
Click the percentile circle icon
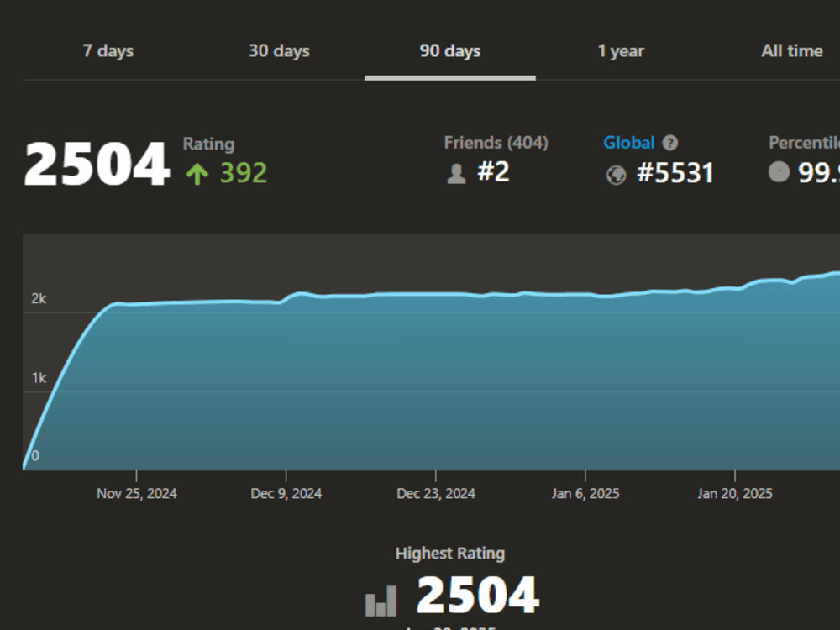click(779, 172)
